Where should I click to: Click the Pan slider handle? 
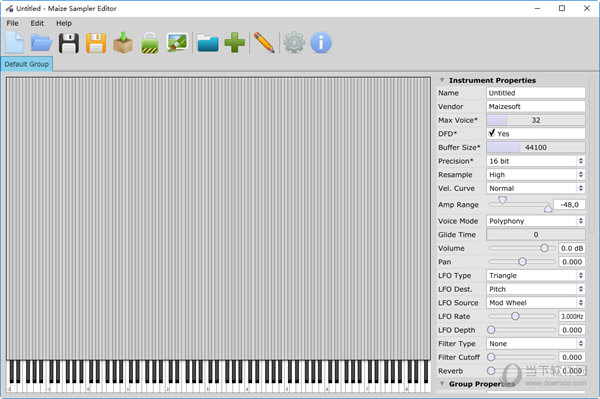coord(522,262)
